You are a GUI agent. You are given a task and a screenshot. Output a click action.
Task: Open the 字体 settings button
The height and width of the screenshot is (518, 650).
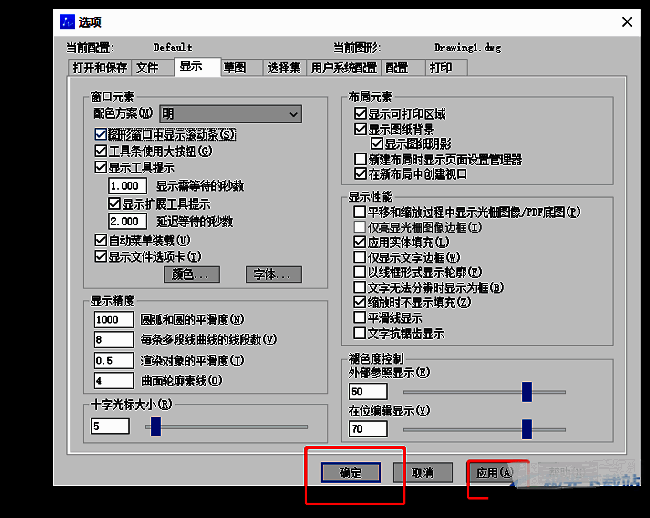point(264,274)
